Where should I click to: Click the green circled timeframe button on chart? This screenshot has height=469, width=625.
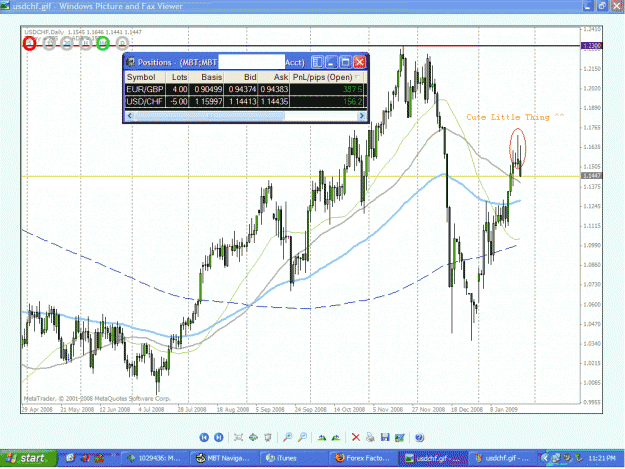(x=103, y=43)
